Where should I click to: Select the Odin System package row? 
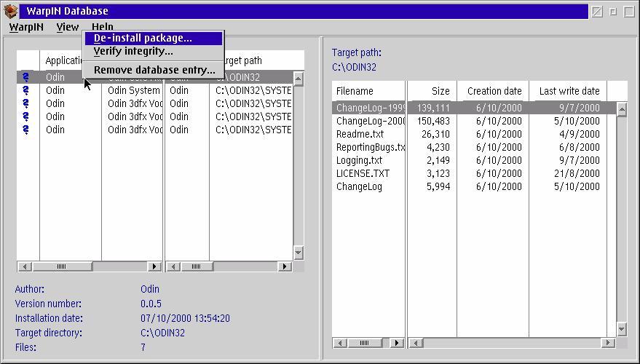pos(155,90)
